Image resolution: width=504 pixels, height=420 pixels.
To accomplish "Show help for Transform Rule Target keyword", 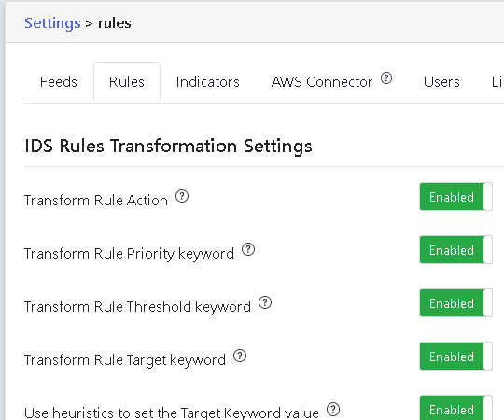I will 240,356.
